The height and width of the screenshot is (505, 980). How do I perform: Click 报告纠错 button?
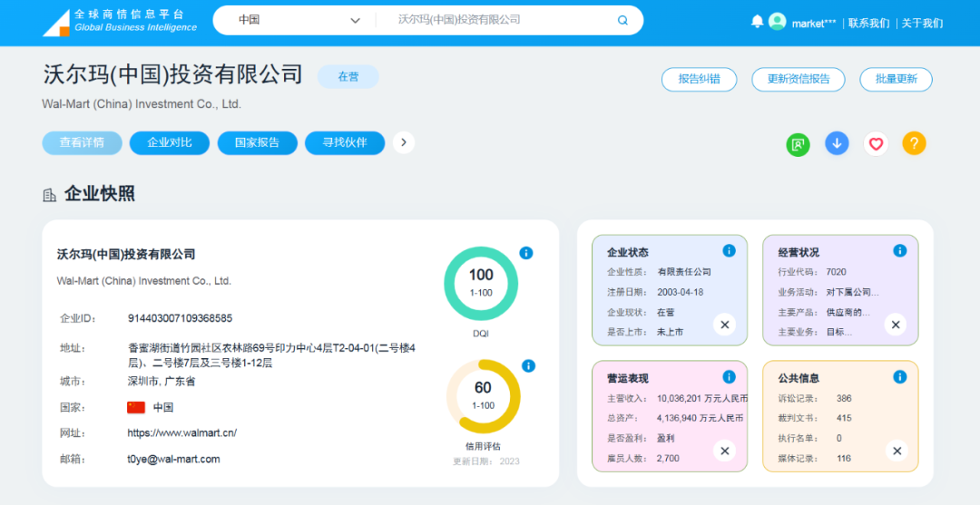pos(699,79)
